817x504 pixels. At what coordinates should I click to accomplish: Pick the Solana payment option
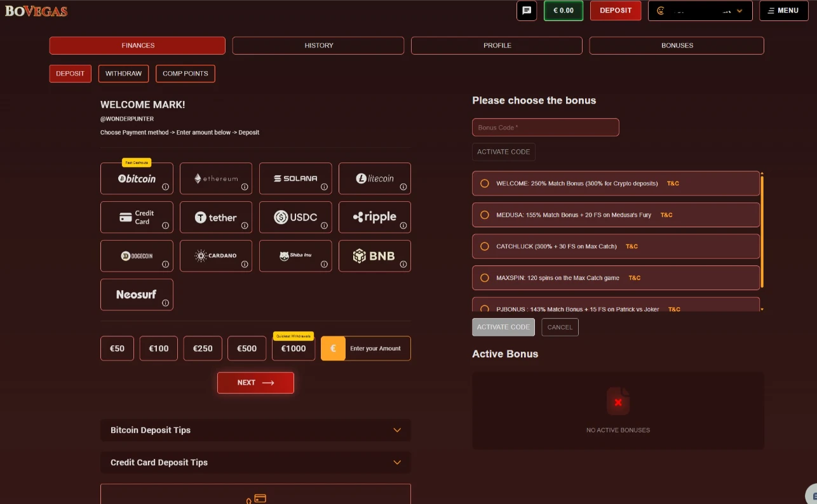[295, 178]
